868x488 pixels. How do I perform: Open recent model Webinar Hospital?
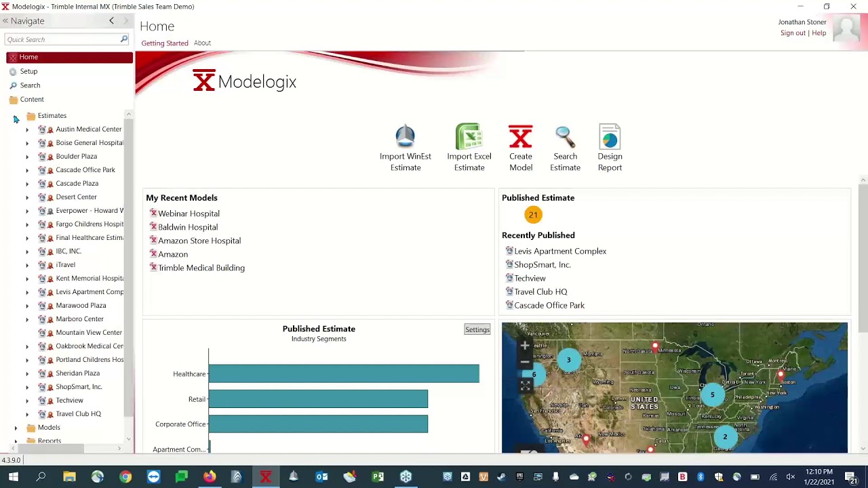(189, 213)
